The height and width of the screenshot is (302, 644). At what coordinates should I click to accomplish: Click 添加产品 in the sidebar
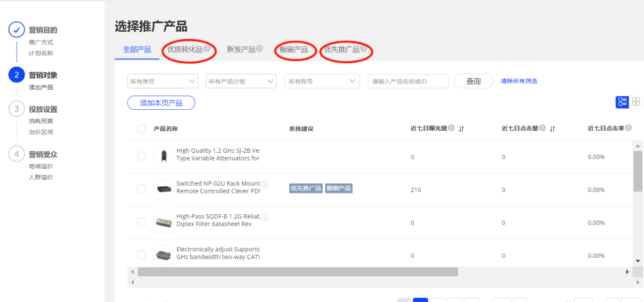41,88
